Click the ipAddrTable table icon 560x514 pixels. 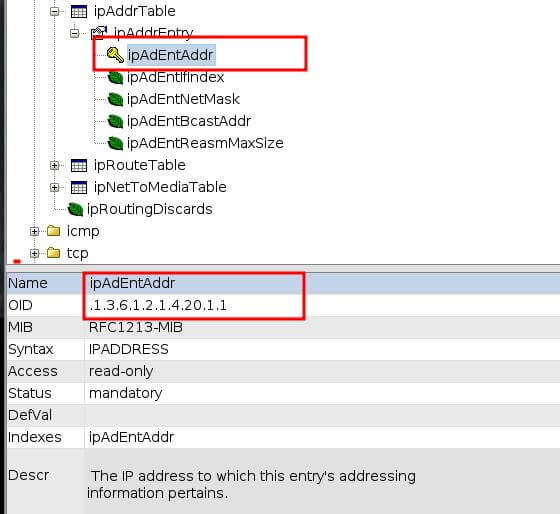coord(79,11)
